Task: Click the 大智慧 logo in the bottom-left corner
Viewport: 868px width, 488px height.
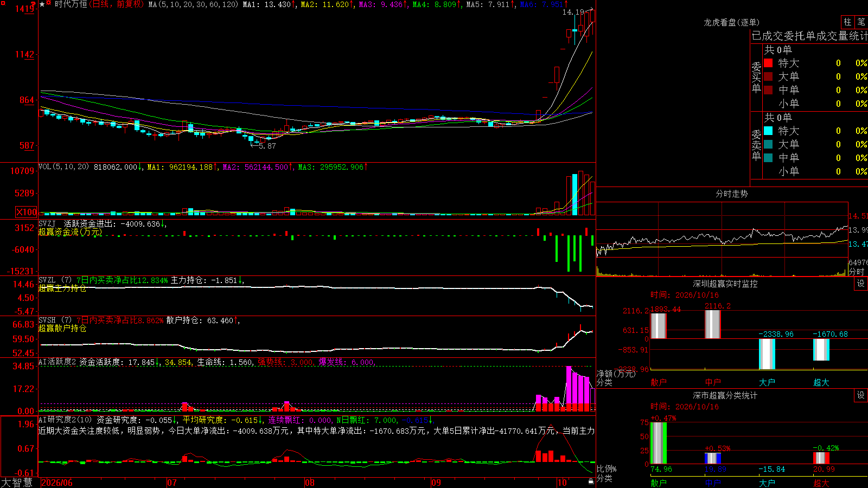Action: [x=17, y=483]
